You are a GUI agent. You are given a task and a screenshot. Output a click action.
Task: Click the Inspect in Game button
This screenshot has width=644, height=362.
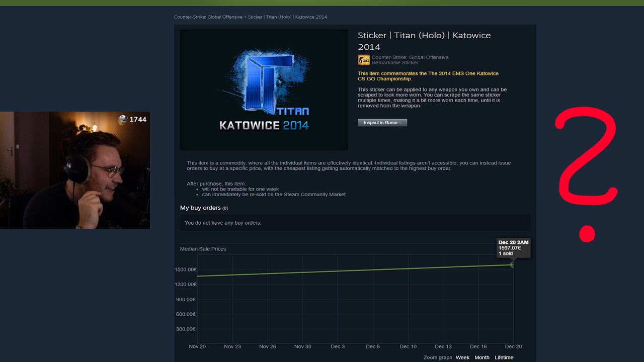382,123
